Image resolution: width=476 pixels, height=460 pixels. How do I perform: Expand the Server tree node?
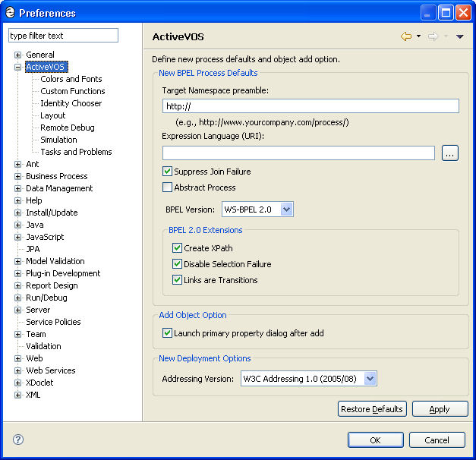click(18, 310)
